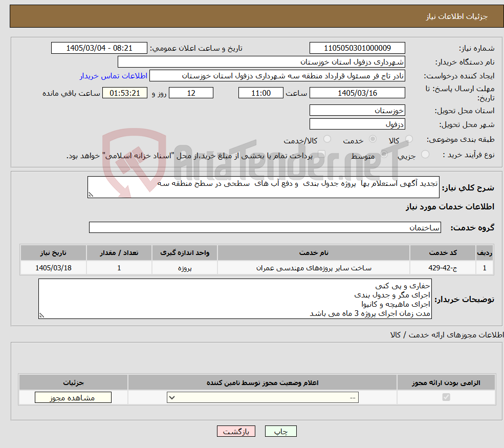
Task: Click the buyer notes textarea
Action: pos(235,299)
